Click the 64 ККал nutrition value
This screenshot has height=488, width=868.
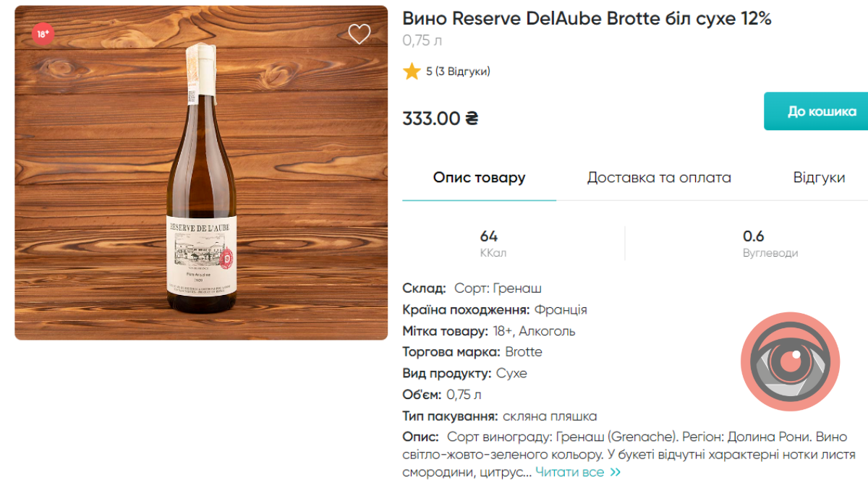(x=489, y=244)
